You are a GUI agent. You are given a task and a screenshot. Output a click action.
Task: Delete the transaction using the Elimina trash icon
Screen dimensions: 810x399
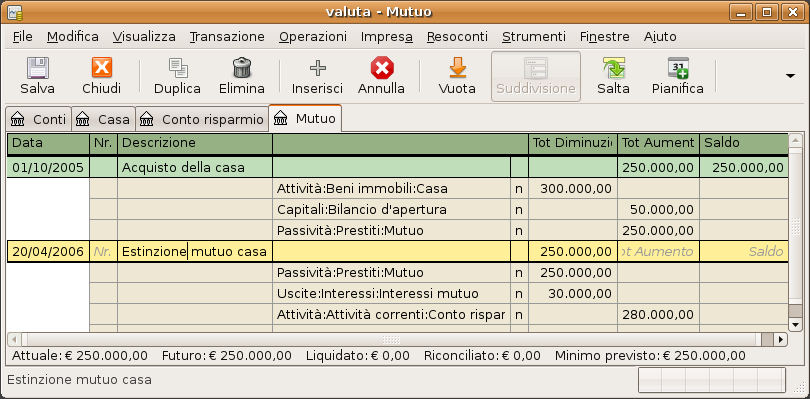[x=242, y=68]
